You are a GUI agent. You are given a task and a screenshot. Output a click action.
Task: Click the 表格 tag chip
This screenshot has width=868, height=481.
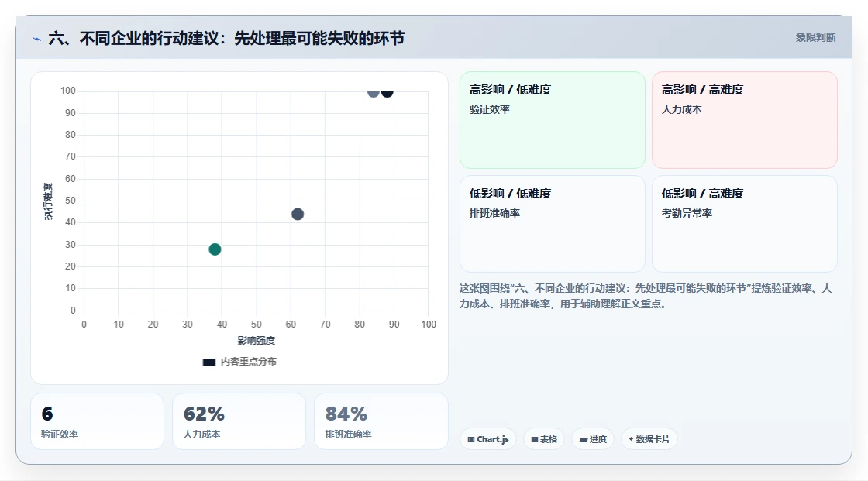(543, 439)
